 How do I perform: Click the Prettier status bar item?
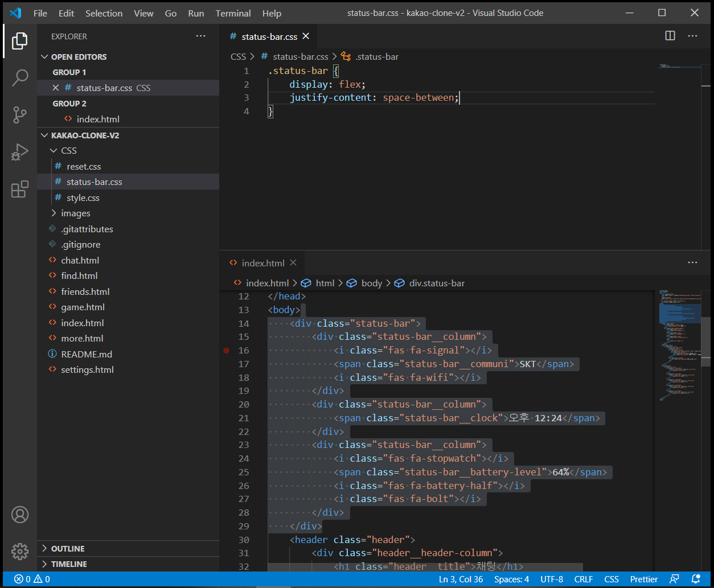coord(644,579)
